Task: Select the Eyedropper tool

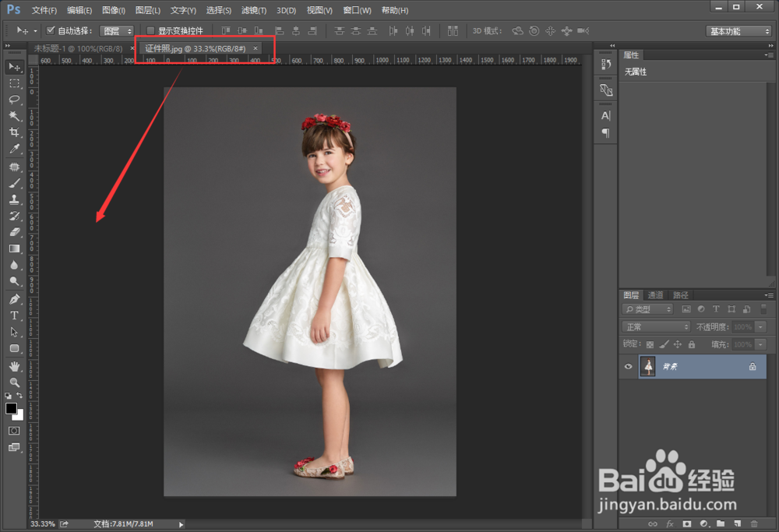Action: tap(14, 149)
